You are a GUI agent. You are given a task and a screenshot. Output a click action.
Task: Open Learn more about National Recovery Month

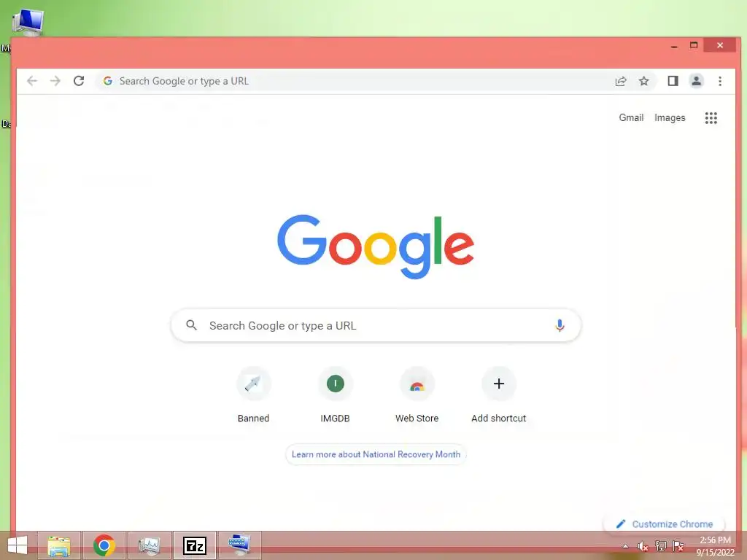point(376,454)
